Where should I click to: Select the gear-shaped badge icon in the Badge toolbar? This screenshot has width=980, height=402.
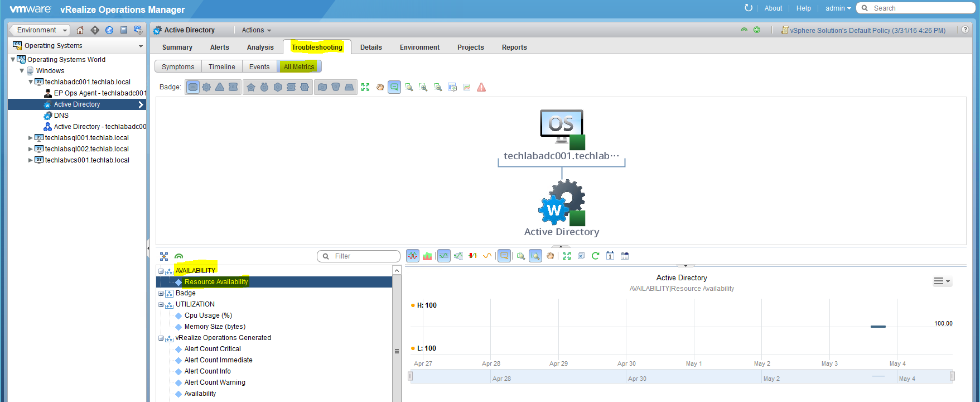206,87
